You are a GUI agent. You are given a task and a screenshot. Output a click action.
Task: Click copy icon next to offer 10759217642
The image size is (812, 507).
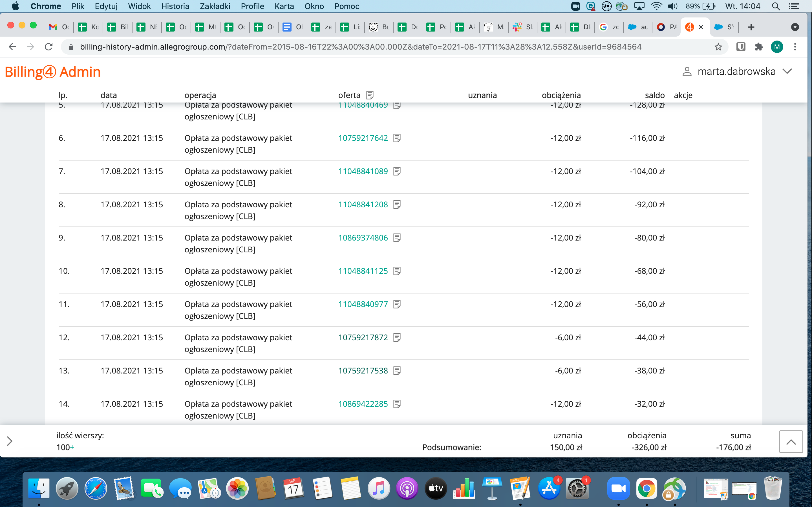[x=397, y=138]
